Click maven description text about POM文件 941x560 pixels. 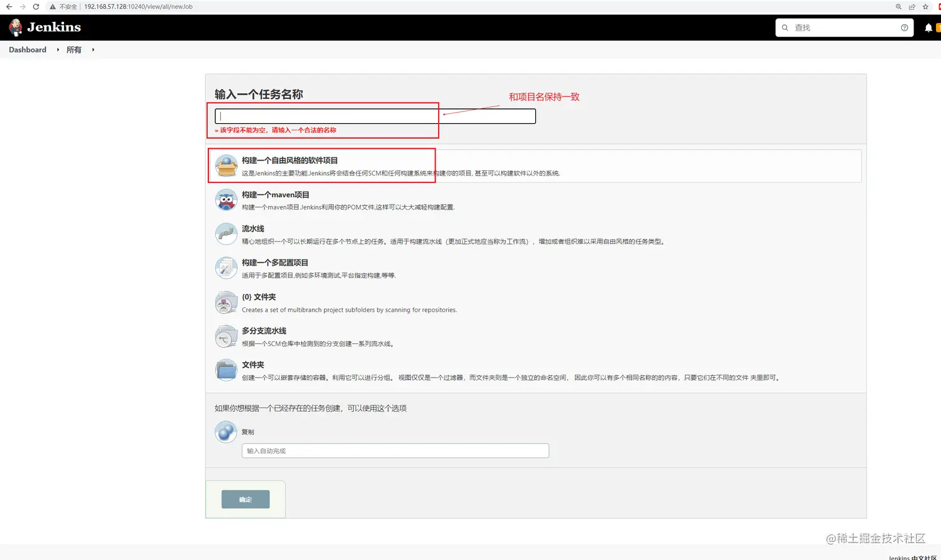point(348,207)
